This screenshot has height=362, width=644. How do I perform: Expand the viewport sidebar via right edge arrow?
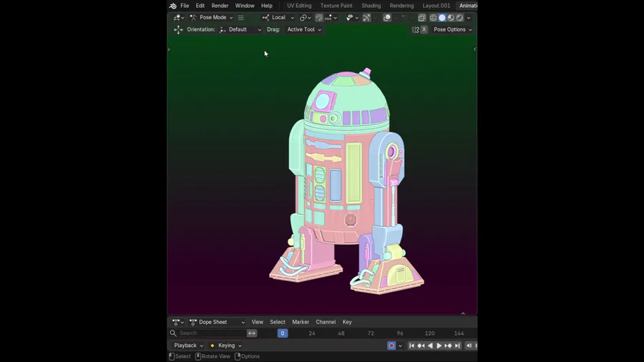475,49
